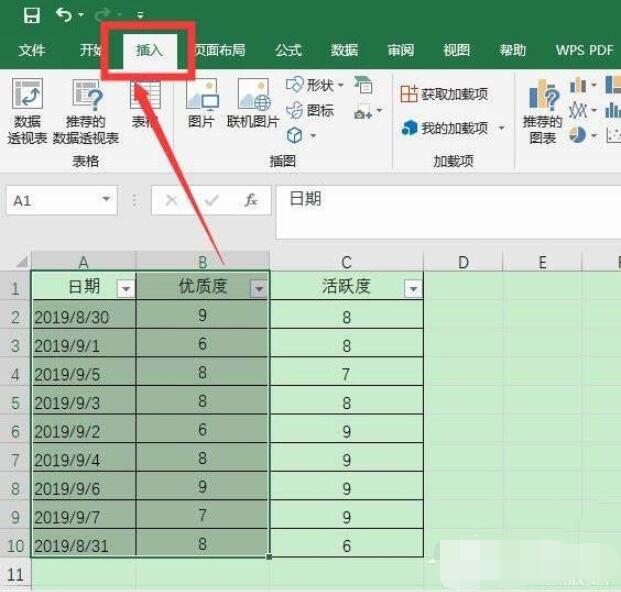Click the confirm checkmark in formula bar
621x592 pixels.
(x=211, y=200)
